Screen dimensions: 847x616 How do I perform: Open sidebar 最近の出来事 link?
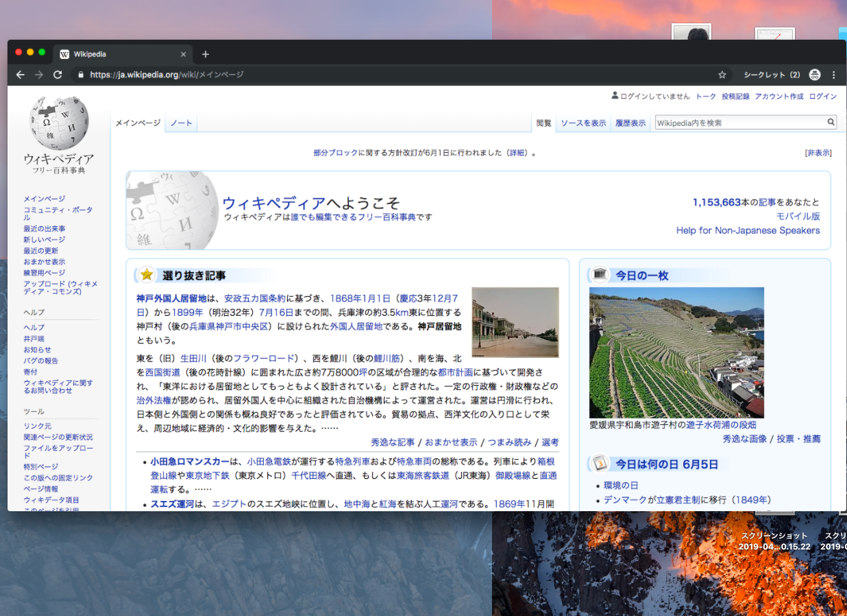coord(45,229)
